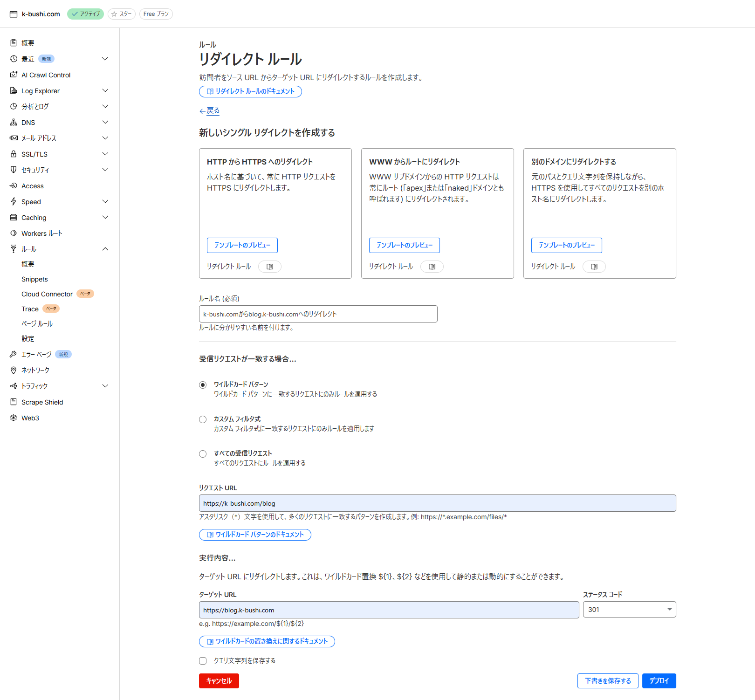755x700 pixels.
Task: Enable クエリ文字列を保存する checkbox
Action: pos(203,660)
